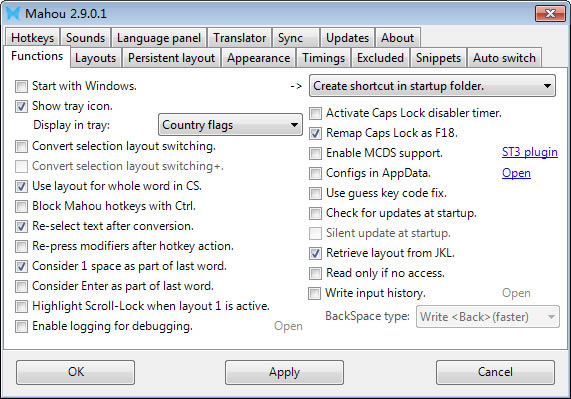Select the Sync tab

tap(296, 38)
